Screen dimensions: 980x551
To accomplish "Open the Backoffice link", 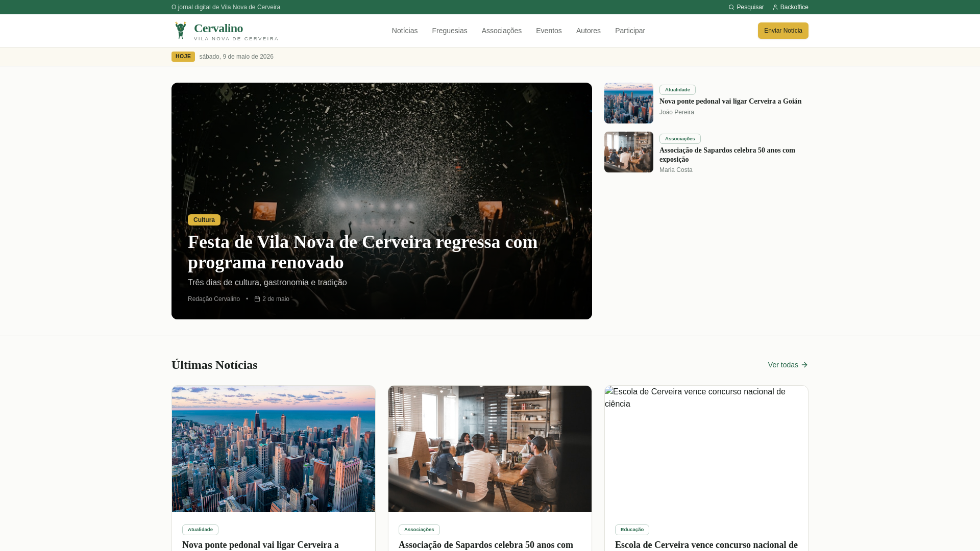I will click(790, 7).
